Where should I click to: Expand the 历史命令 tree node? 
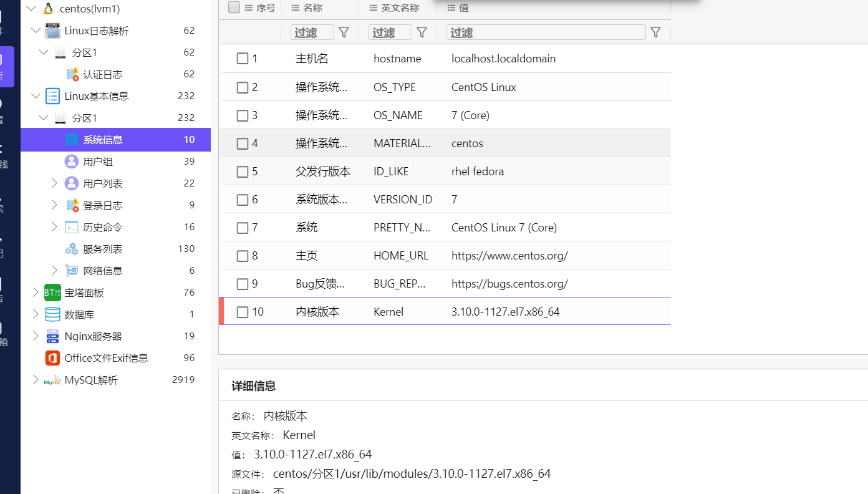(x=54, y=227)
